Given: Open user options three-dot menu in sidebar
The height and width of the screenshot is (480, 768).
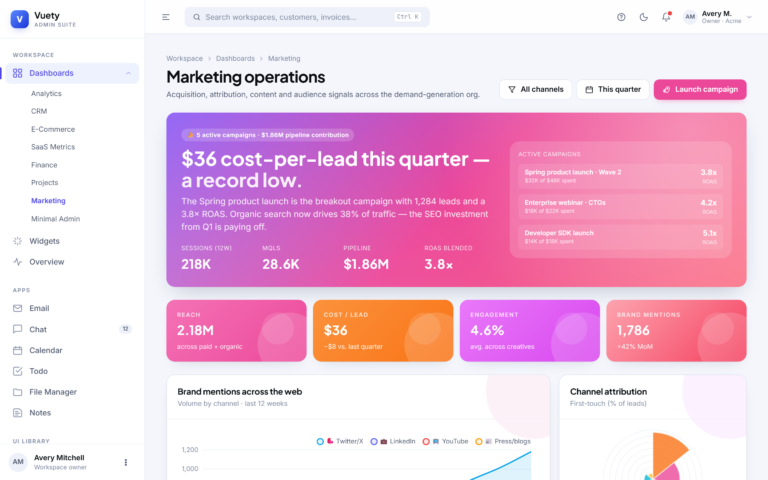Looking at the screenshot, I should point(126,462).
